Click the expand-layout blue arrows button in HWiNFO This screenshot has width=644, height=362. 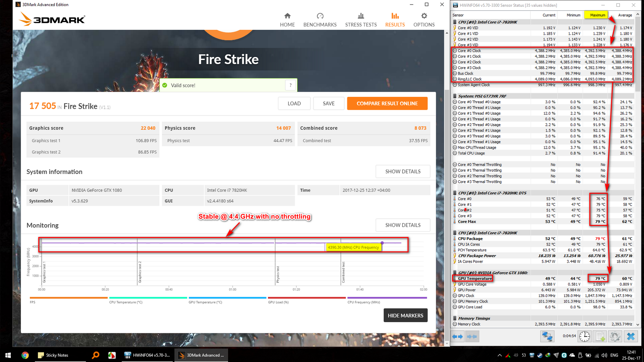458,337
